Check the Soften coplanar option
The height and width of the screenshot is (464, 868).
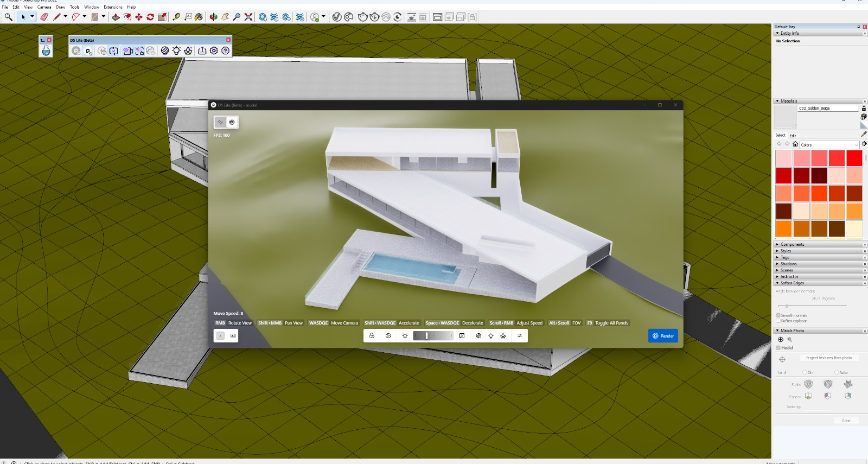[x=778, y=321]
